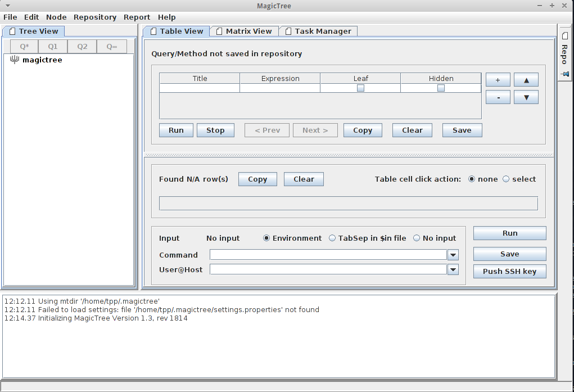The image size is (574, 392).
Task: Remove a column with the minus button
Action: pos(498,97)
